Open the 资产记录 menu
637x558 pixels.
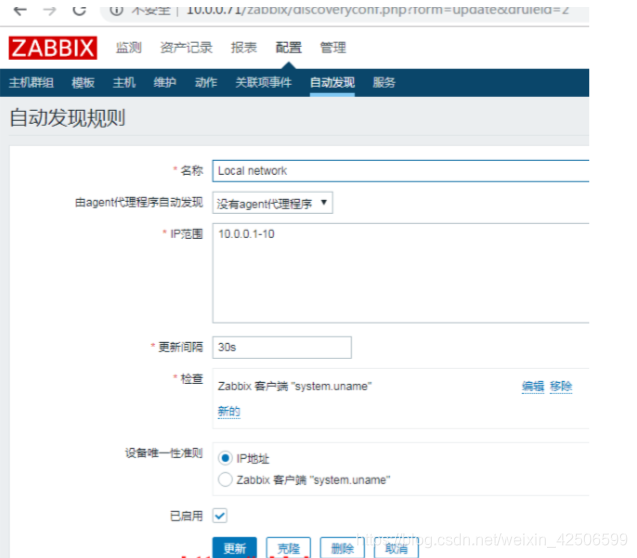click(186, 48)
